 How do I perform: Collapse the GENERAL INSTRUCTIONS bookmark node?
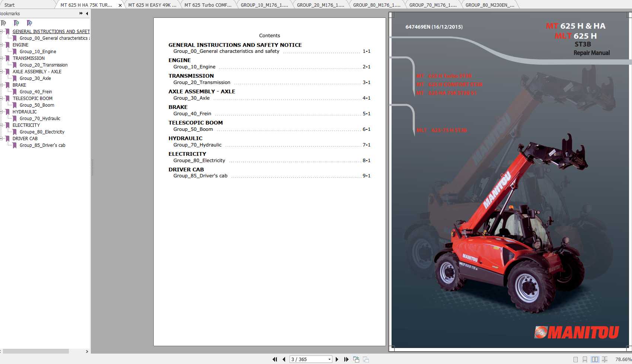[x=1, y=31]
